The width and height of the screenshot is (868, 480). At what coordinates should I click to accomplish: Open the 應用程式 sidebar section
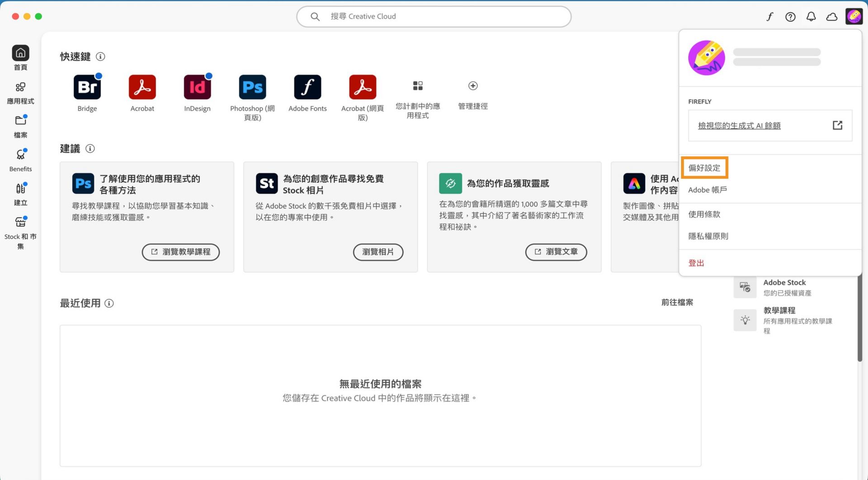point(20,91)
